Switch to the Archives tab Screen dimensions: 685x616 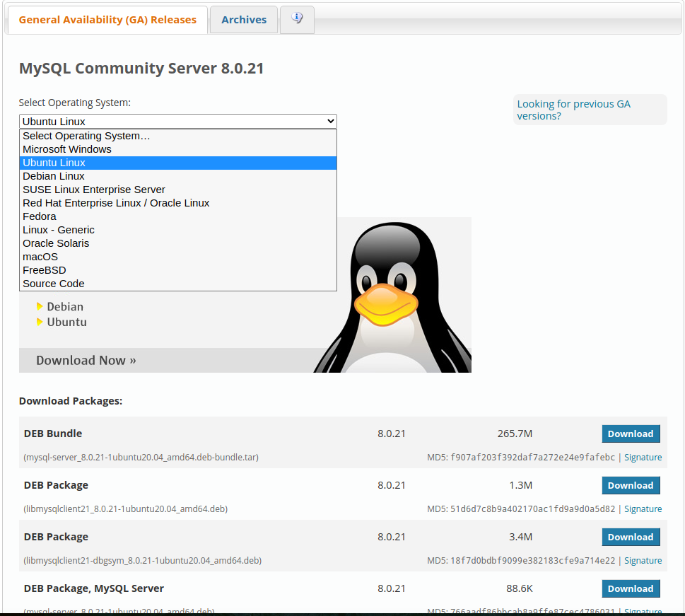[x=243, y=19]
